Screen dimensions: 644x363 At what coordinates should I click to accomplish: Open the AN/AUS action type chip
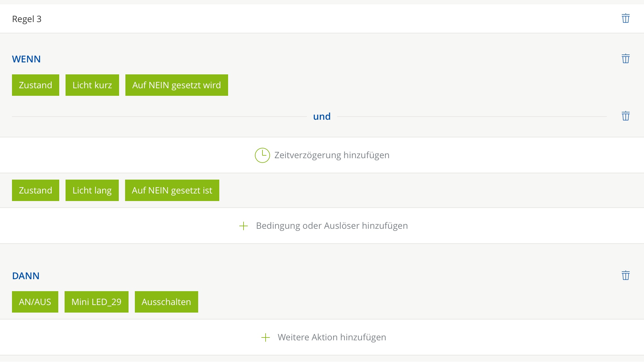[35, 302]
